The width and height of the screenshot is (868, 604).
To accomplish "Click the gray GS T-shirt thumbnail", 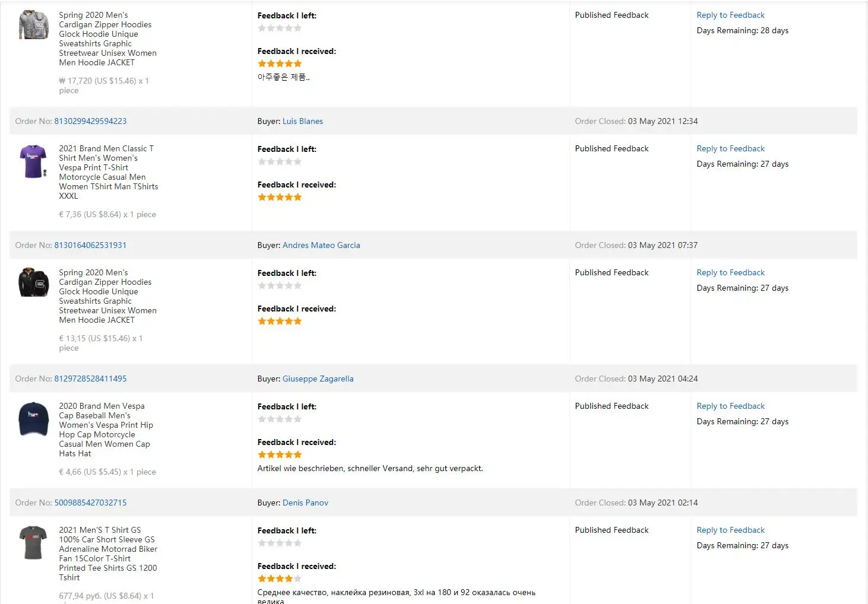I will click(x=33, y=542).
